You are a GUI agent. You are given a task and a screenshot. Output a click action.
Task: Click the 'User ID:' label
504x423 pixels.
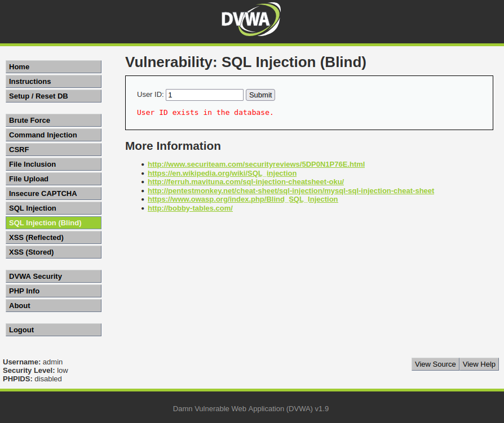(x=150, y=95)
